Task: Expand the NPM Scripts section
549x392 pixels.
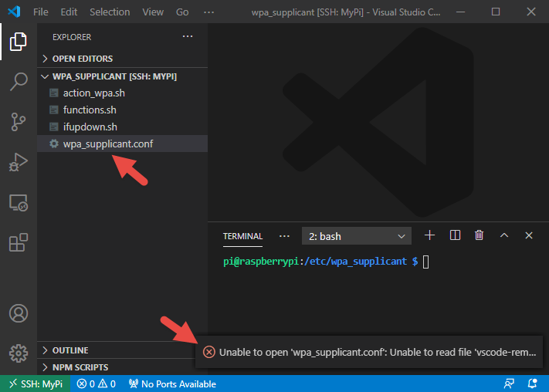Action: coord(122,367)
